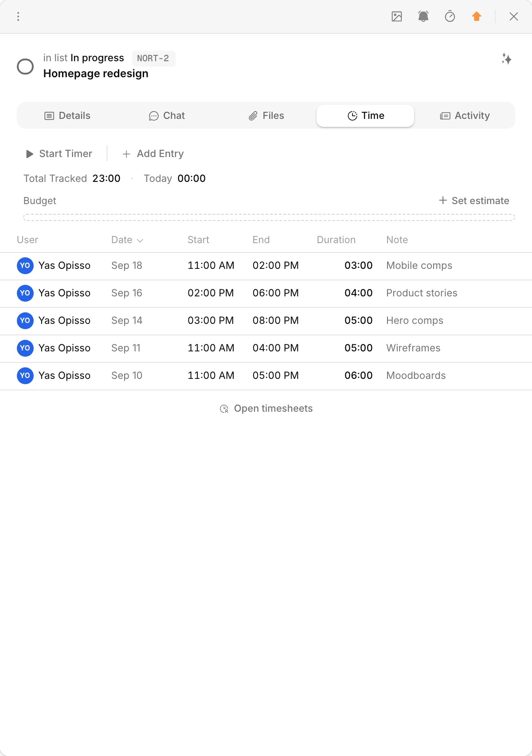The height and width of the screenshot is (756, 532).
Task: Click the YO avatar in Sep 16 row
Action: tap(25, 293)
